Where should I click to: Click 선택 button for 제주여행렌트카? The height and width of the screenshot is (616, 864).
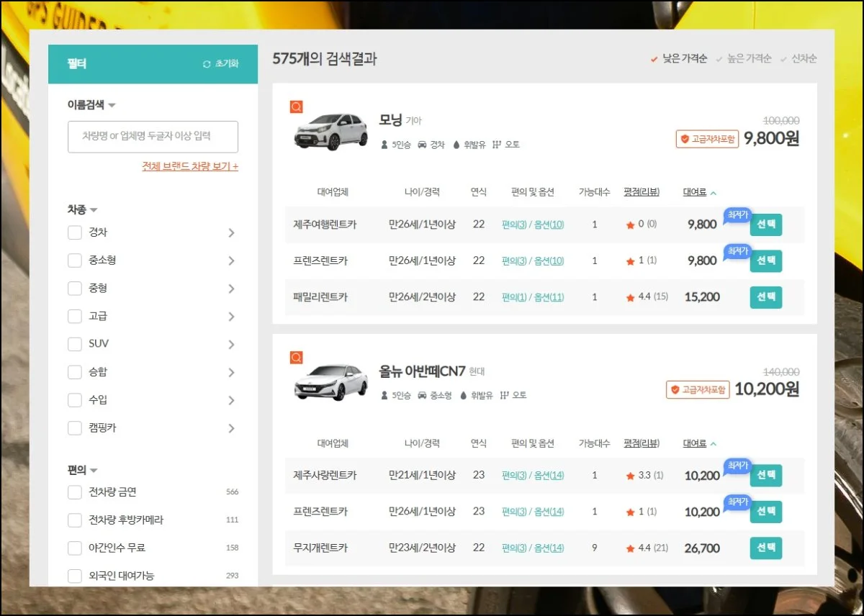coord(765,225)
